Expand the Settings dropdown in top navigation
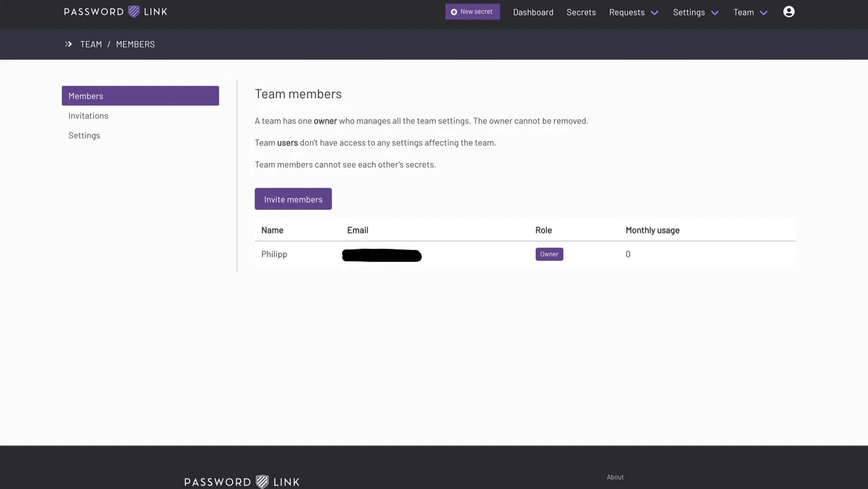The width and height of the screenshot is (868, 489). tap(695, 12)
